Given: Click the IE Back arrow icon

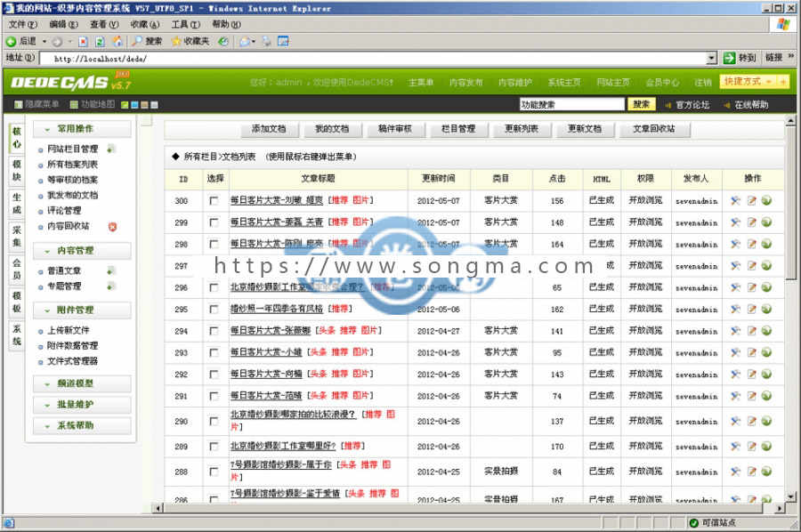Looking at the screenshot, I should (x=12, y=41).
